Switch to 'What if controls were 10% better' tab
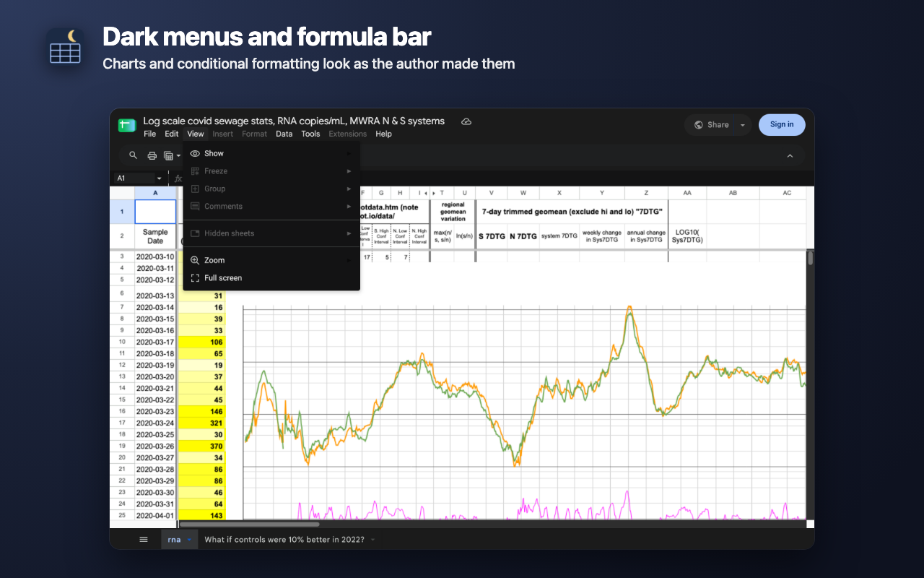 click(x=285, y=540)
